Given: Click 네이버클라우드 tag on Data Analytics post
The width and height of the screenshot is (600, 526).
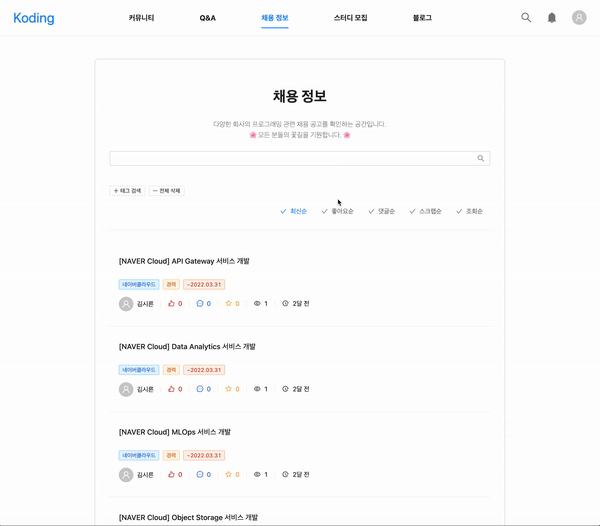Looking at the screenshot, I should click(139, 370).
